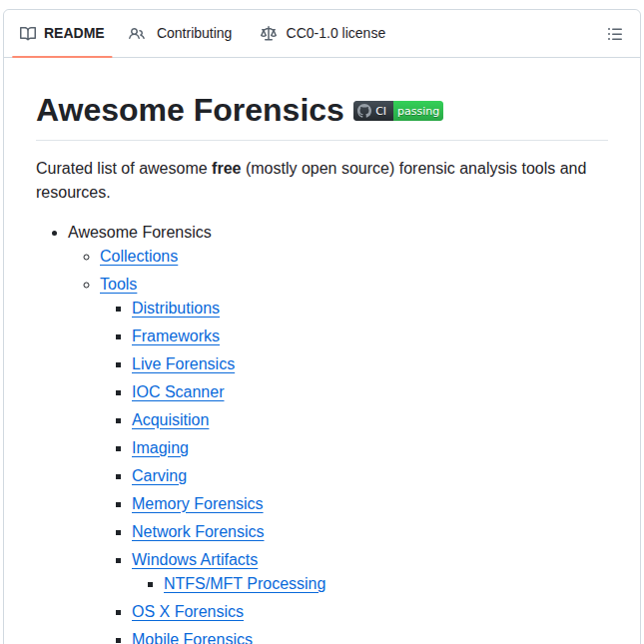Go to the Imaging link
The height and width of the screenshot is (644, 644).
click(x=160, y=448)
